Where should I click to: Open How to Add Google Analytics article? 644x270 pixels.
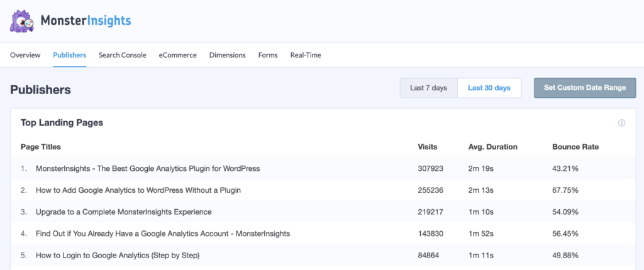[x=138, y=190]
